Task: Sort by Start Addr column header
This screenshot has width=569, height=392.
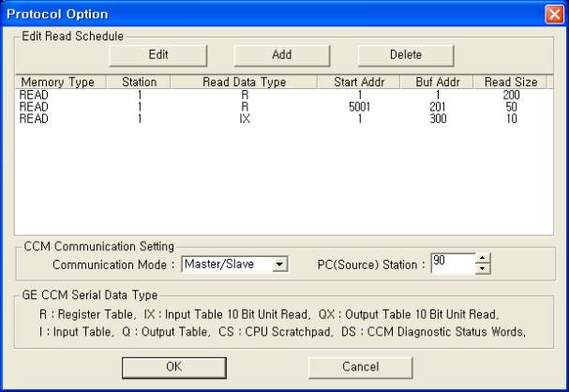Action: click(358, 83)
